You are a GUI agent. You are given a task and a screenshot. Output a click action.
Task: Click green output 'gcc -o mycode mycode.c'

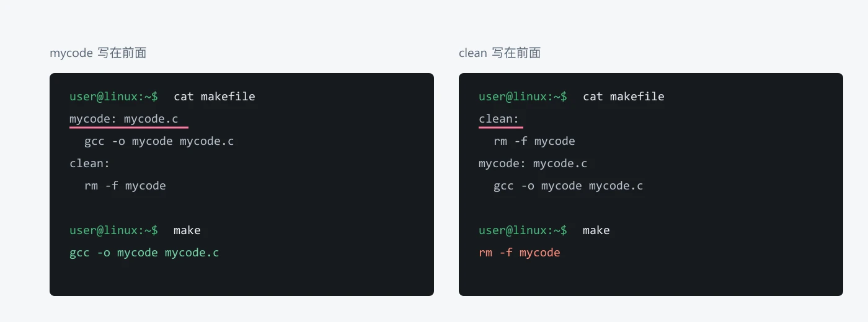[144, 253]
